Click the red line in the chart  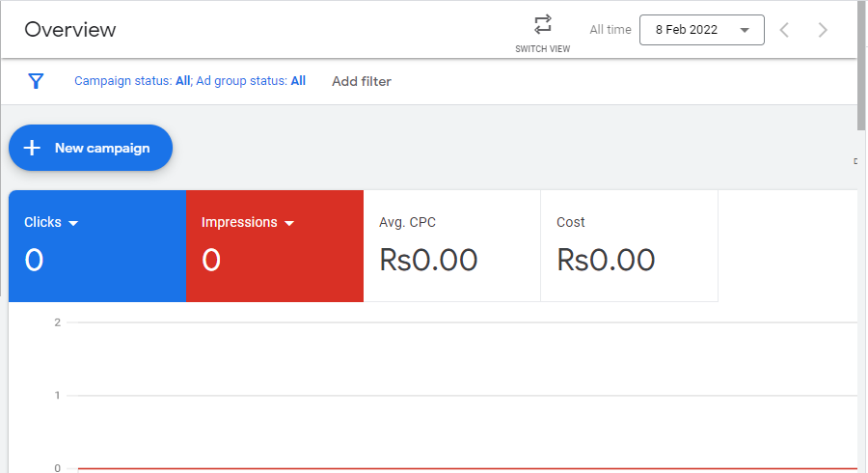coord(463,468)
